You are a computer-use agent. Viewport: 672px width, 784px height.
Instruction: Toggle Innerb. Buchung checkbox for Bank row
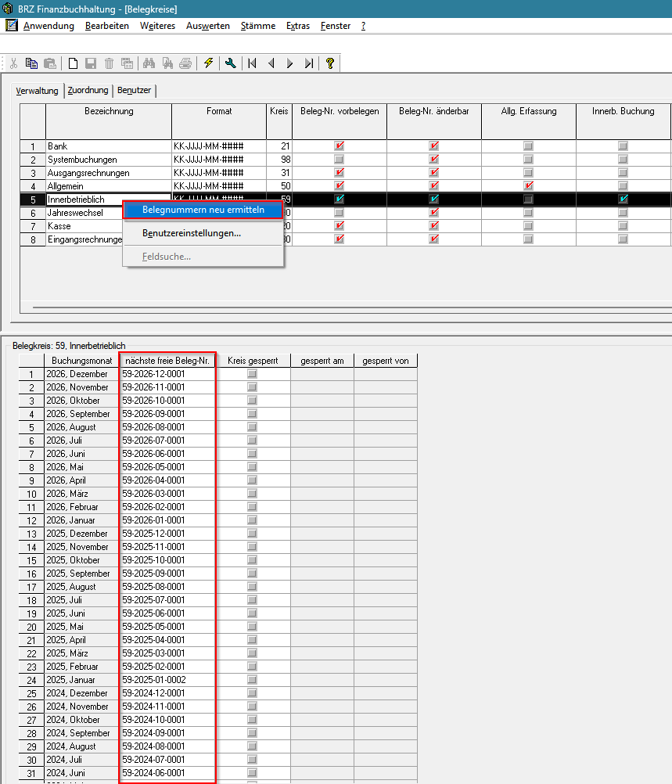pos(623,146)
